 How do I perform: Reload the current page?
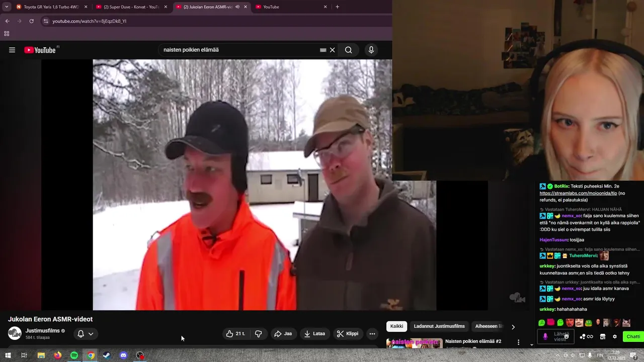pos(31,21)
